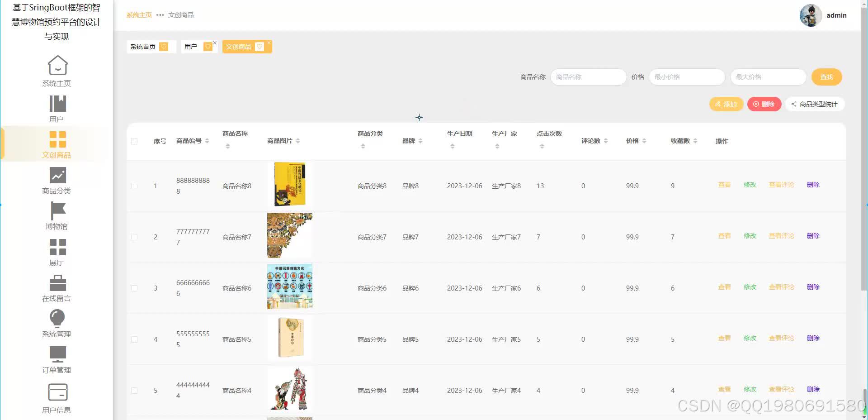Viewport: 868px width, 420px height.
Task: Click breadcrumb ellipsis separator icon
Action: click(x=160, y=15)
